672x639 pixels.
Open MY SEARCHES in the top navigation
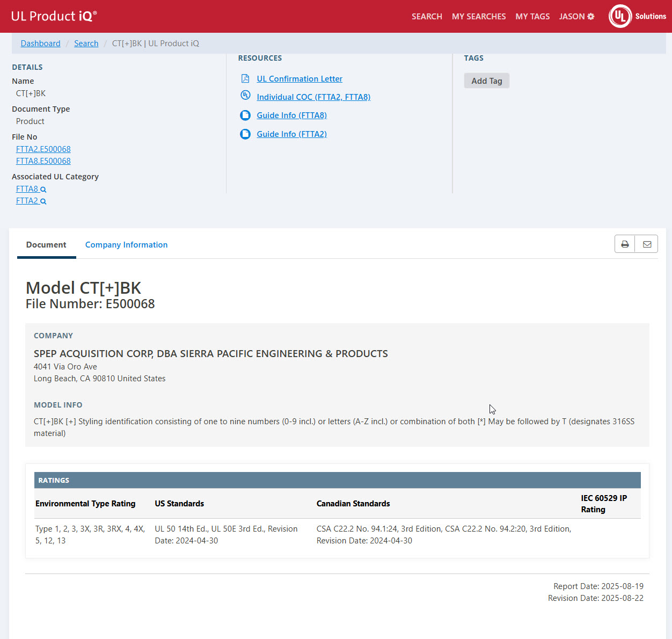click(x=479, y=17)
